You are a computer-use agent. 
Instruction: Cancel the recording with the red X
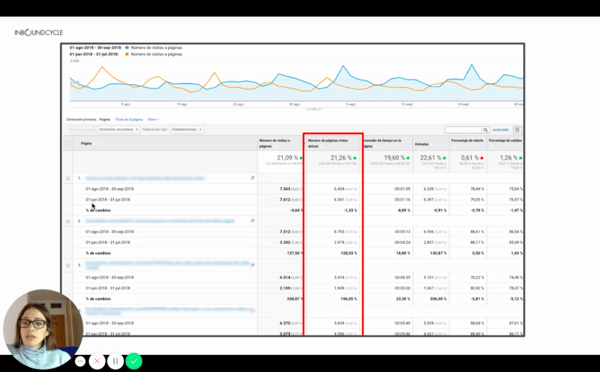click(x=97, y=361)
